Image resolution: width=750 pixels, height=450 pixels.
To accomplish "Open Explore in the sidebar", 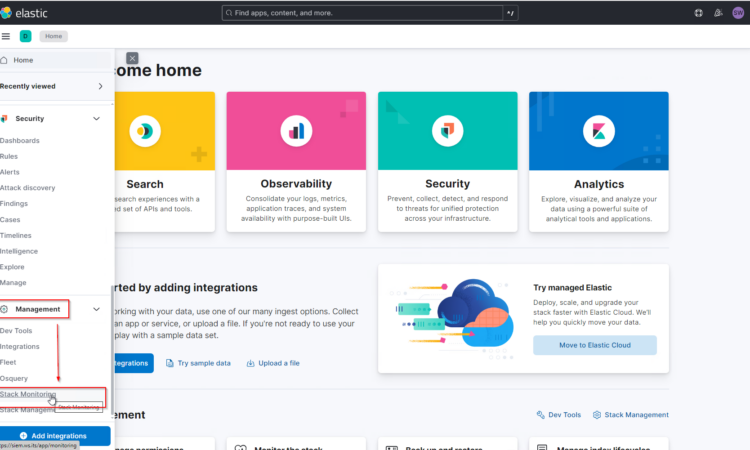I will [x=12, y=267].
